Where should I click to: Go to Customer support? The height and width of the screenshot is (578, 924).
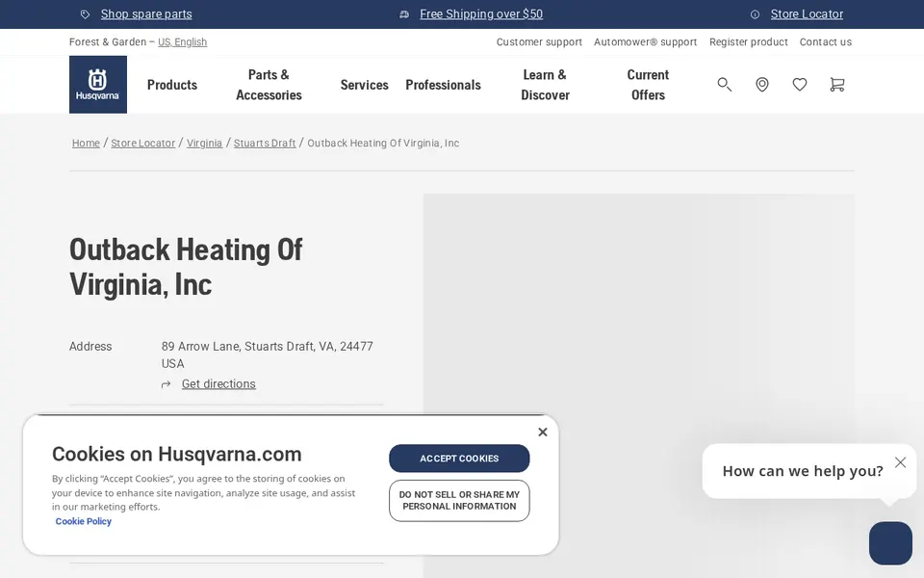pos(539,41)
